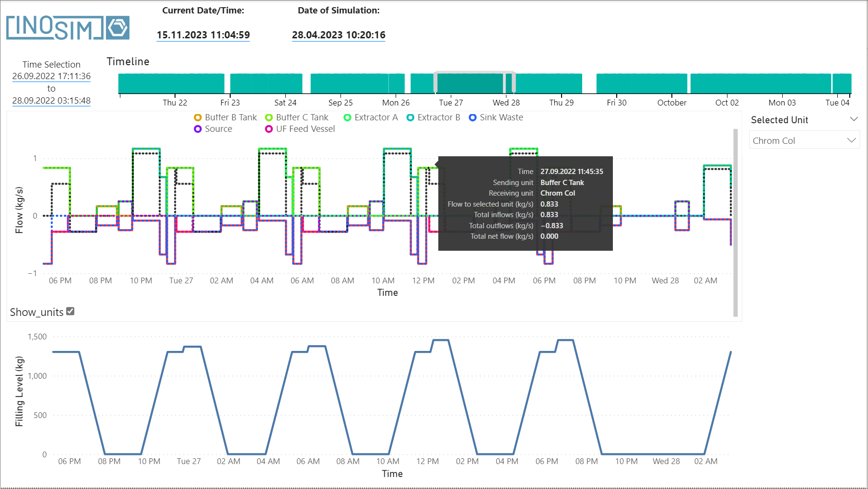Select the UF Feed Vessel legend marker
Image resolution: width=868 pixels, height=489 pixels.
coord(269,128)
